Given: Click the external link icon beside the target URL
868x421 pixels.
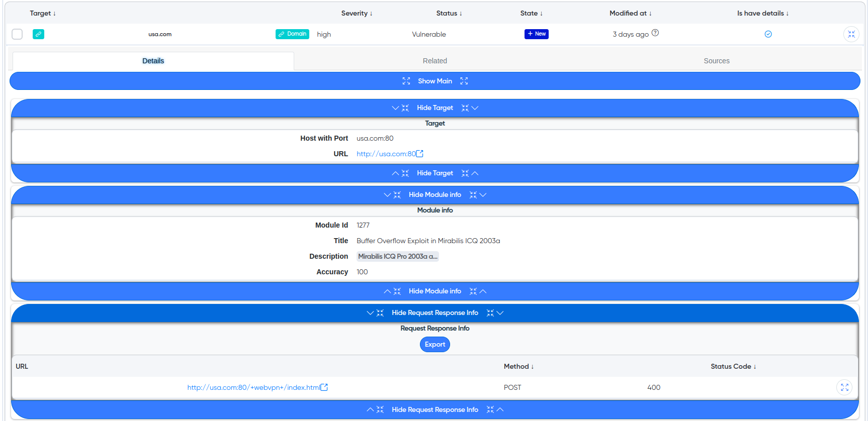Looking at the screenshot, I should point(420,154).
